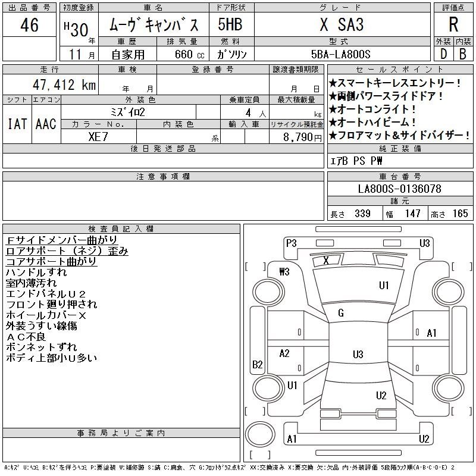Viewport: 476px width, 476px height.
Task: Click the color code XE7 field
Action: coord(99,136)
